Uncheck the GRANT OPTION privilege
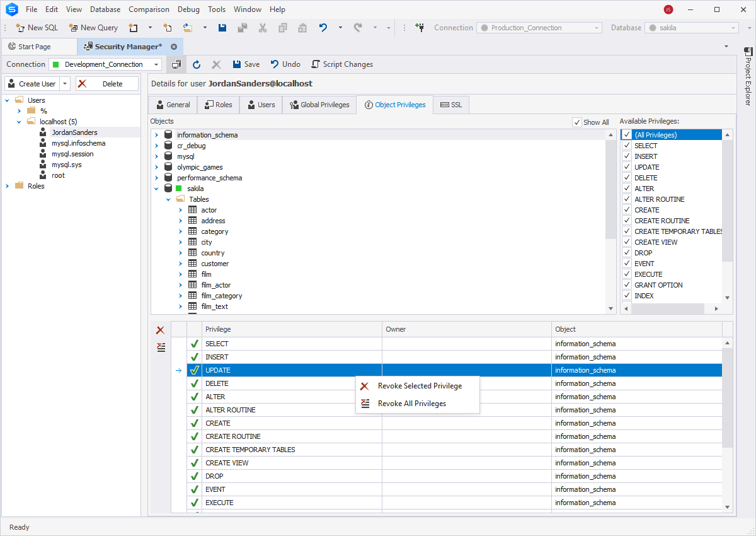The width and height of the screenshot is (756, 536). pos(626,284)
